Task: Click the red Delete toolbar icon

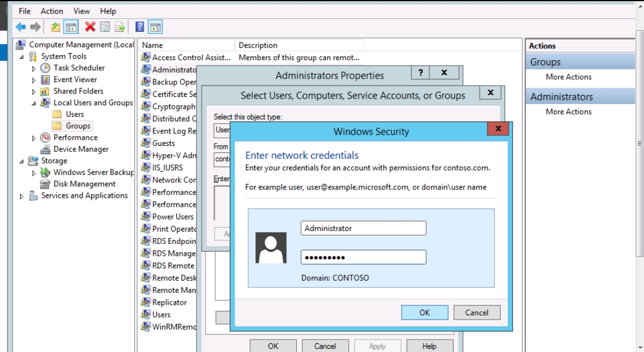Action: (90, 27)
